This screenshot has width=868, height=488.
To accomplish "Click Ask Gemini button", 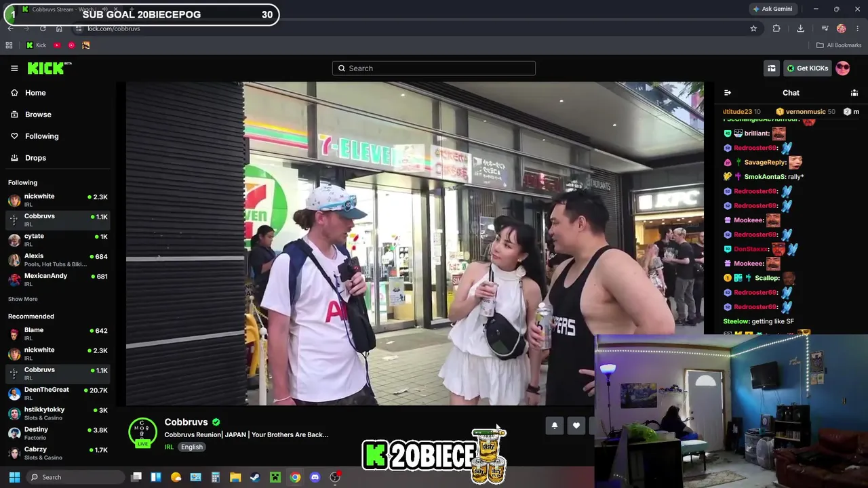I will (x=772, y=9).
